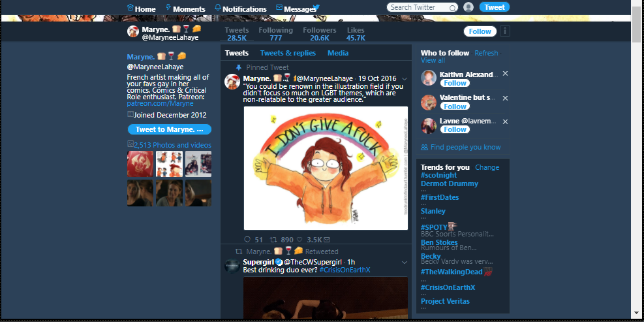Viewport: 644px width, 322px height.
Task: Open Messages envelope icon
Action: (x=279, y=7)
